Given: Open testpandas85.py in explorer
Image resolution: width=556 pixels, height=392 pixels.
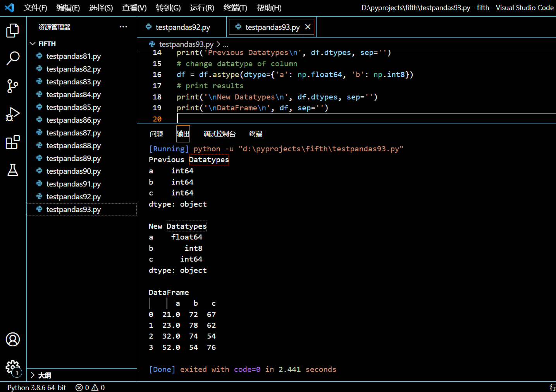Looking at the screenshot, I should pyautogui.click(x=82, y=107).
